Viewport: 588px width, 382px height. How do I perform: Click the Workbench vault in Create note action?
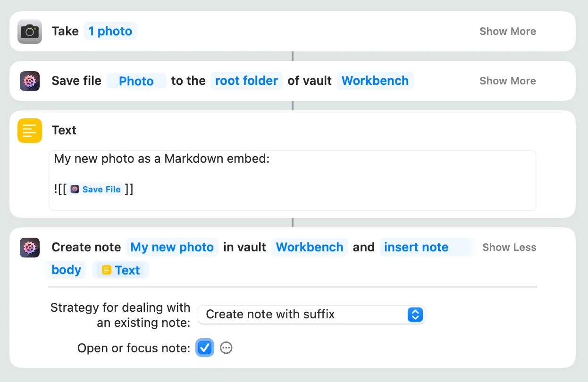tap(310, 247)
